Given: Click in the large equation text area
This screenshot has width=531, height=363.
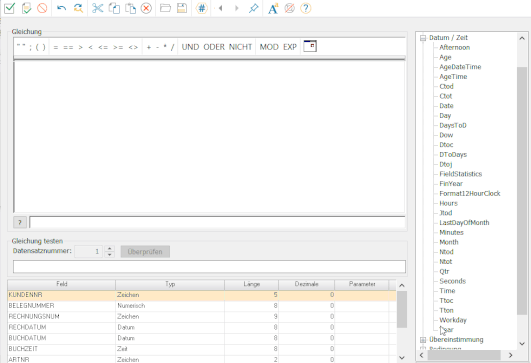Looking at the screenshot, I should pos(209,136).
